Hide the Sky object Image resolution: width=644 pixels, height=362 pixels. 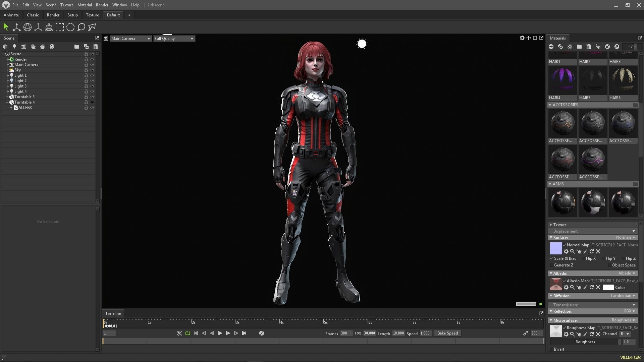pos(92,70)
